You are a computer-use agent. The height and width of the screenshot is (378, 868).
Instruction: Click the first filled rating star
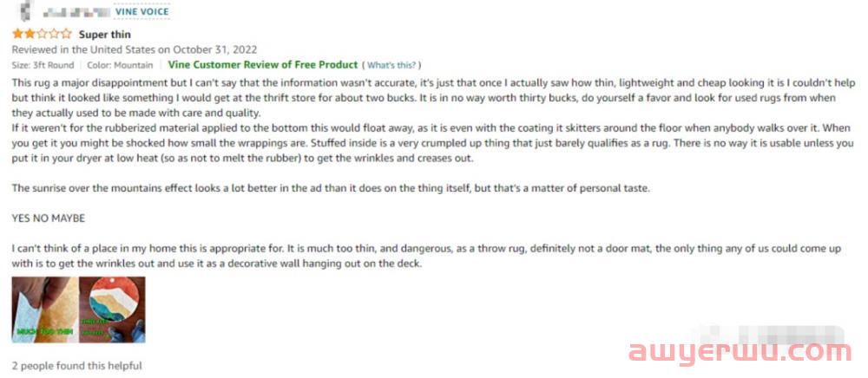click(x=17, y=35)
